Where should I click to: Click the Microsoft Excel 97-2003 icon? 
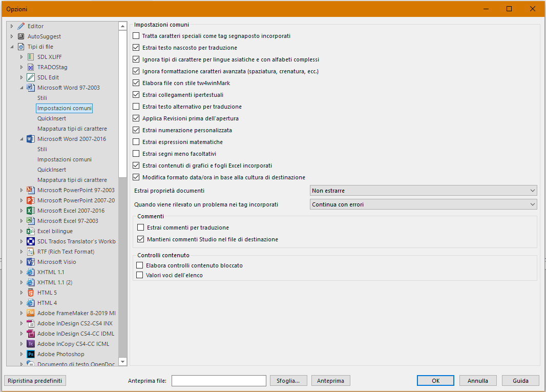pyautogui.click(x=31, y=220)
